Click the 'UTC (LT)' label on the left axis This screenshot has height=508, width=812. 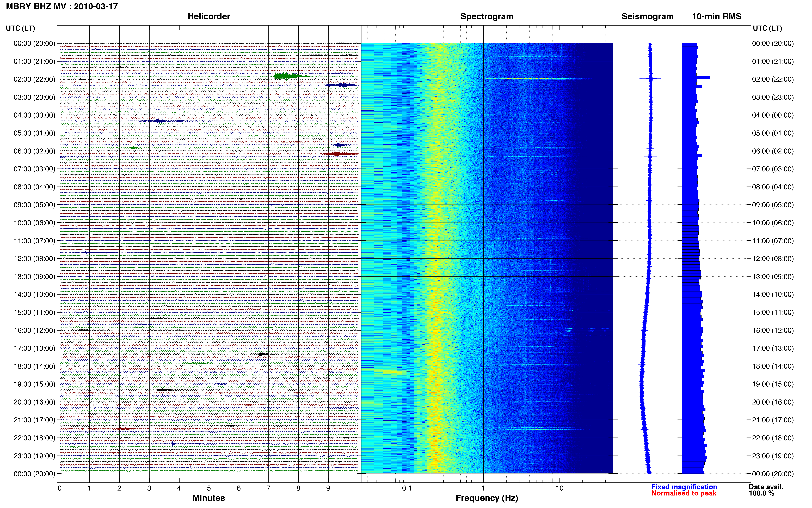pos(21,28)
